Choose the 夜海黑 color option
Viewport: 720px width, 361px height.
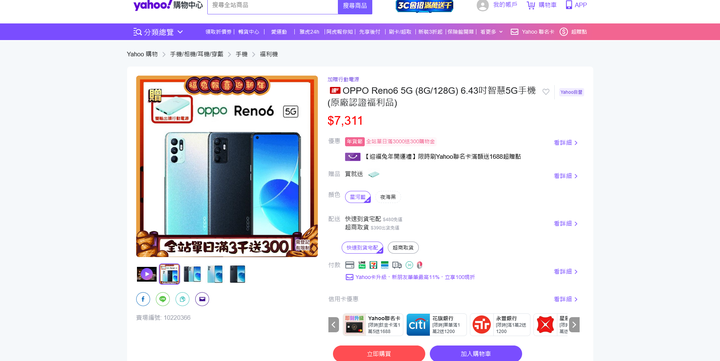click(388, 197)
